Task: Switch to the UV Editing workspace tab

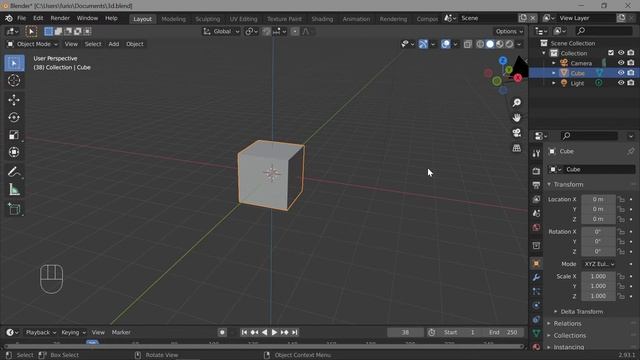Action: click(x=243, y=19)
